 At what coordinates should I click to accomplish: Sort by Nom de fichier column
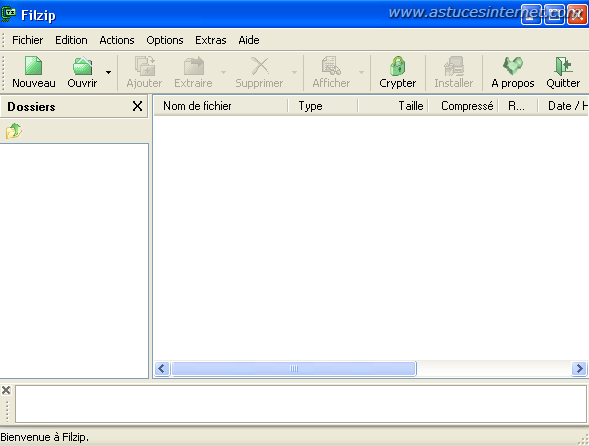pos(220,106)
